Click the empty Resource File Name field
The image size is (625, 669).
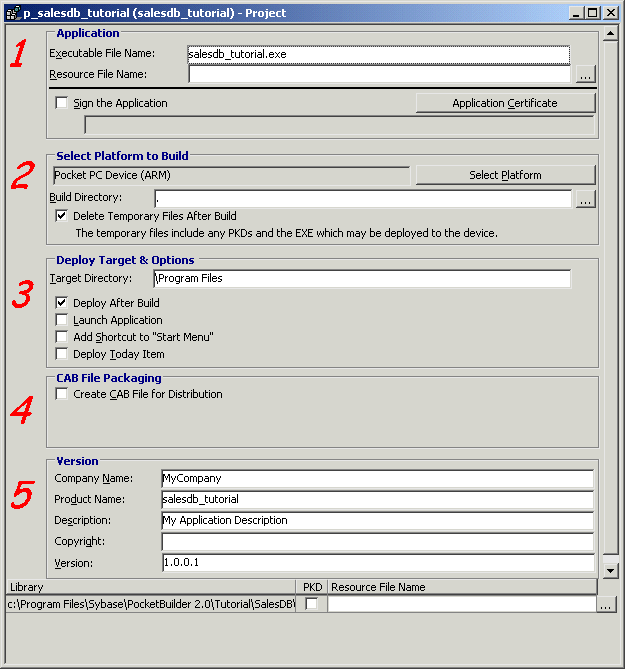click(x=379, y=74)
